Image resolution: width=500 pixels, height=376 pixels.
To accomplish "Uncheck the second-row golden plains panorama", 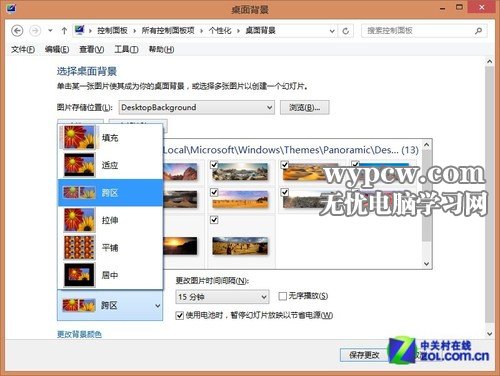I will (214, 192).
